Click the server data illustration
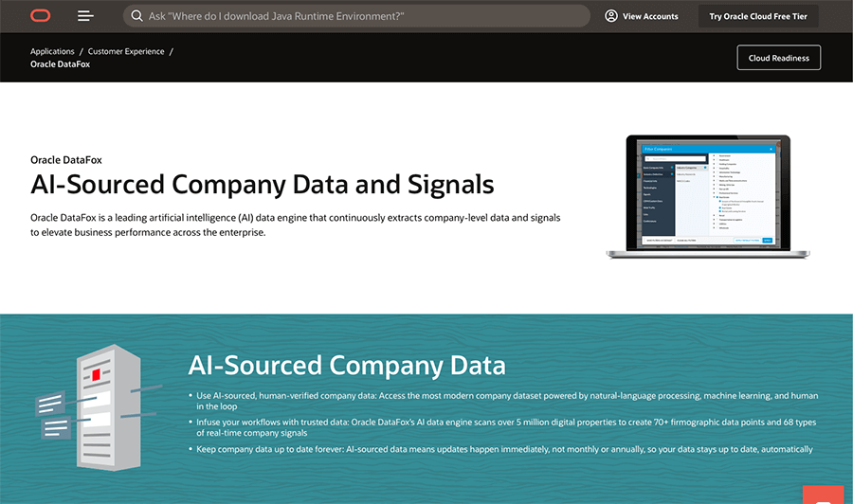This screenshot has width=853, height=504. tap(98, 407)
